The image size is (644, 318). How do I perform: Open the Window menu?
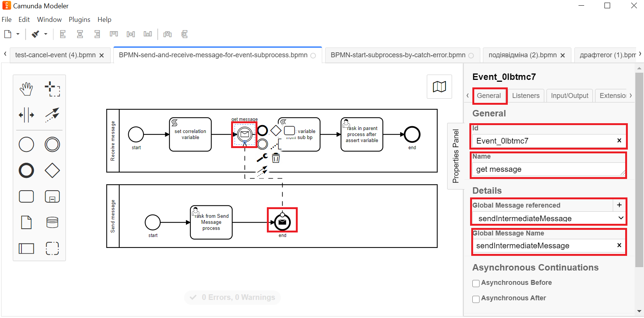click(x=49, y=20)
